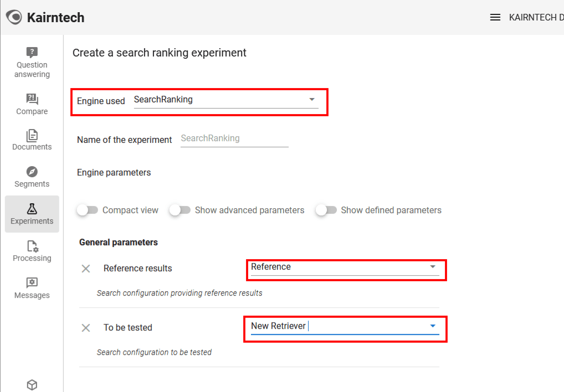Click the cube icon at the sidebar bottom

[x=32, y=385]
